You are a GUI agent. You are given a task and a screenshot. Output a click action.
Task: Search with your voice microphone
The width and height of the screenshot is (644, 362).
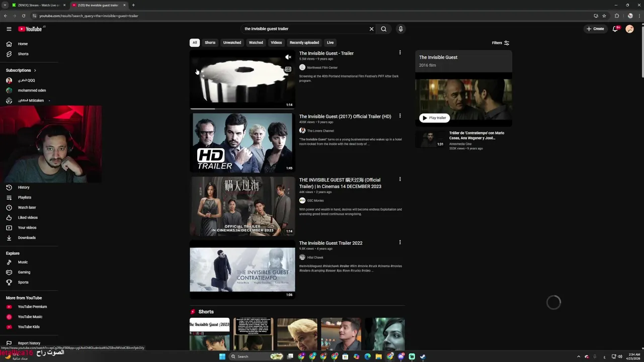[x=400, y=29]
